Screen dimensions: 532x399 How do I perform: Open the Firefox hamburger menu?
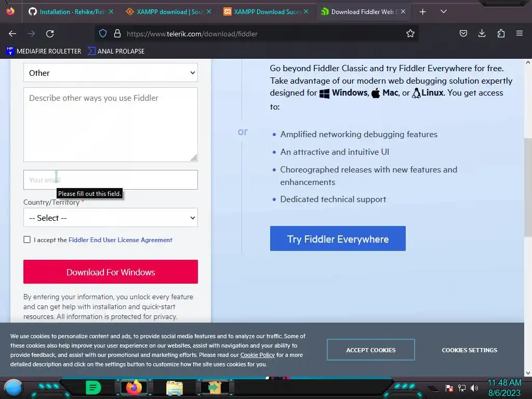click(x=519, y=33)
